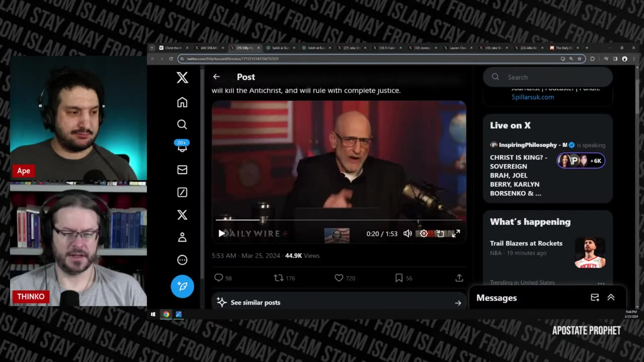This screenshot has width=644, height=362.
Task: Open the Explore search icon in sidebar
Action: [x=182, y=124]
